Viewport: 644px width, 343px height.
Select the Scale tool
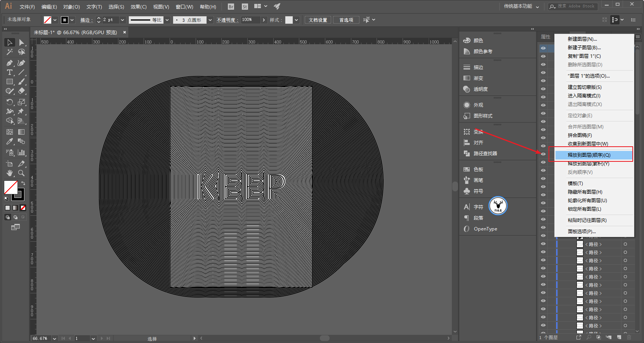(22, 102)
